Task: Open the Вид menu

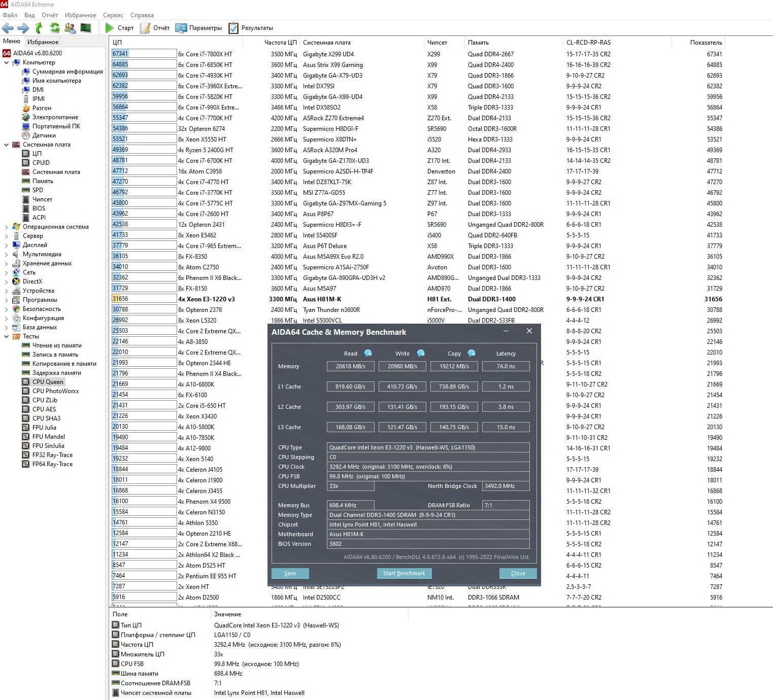Action: click(x=29, y=15)
